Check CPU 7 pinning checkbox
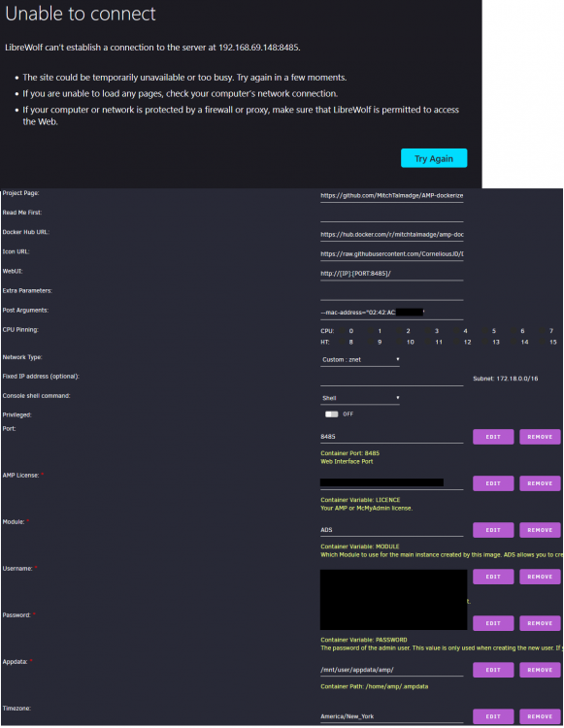This screenshot has width=564, height=728. click(543, 331)
